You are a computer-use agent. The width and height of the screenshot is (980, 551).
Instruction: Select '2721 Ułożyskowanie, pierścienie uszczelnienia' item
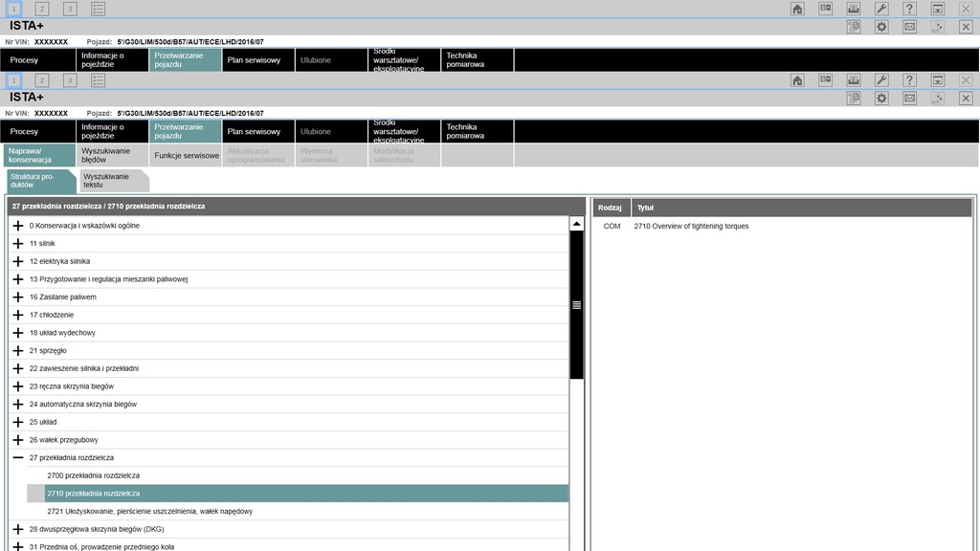click(149, 512)
